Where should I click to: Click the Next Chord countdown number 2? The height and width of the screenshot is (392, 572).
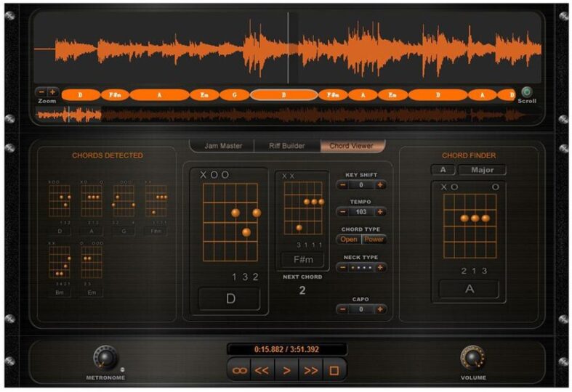(302, 290)
